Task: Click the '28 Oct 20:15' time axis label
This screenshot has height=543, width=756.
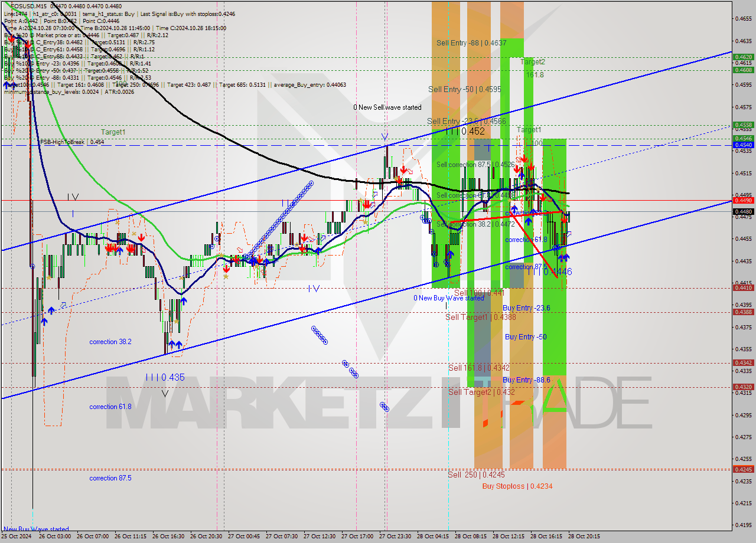Action: pos(584,537)
